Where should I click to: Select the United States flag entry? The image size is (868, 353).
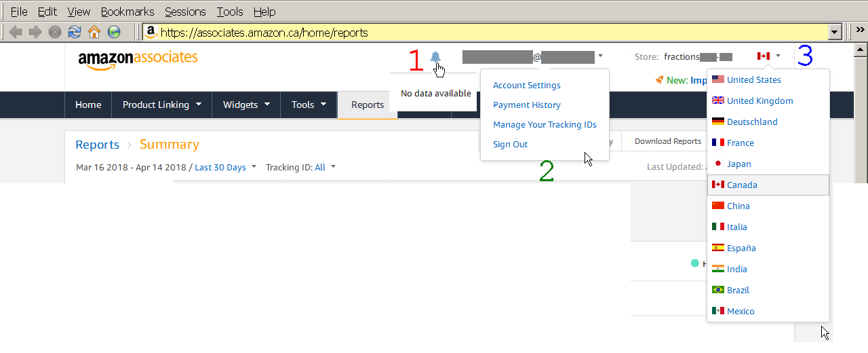click(718, 79)
